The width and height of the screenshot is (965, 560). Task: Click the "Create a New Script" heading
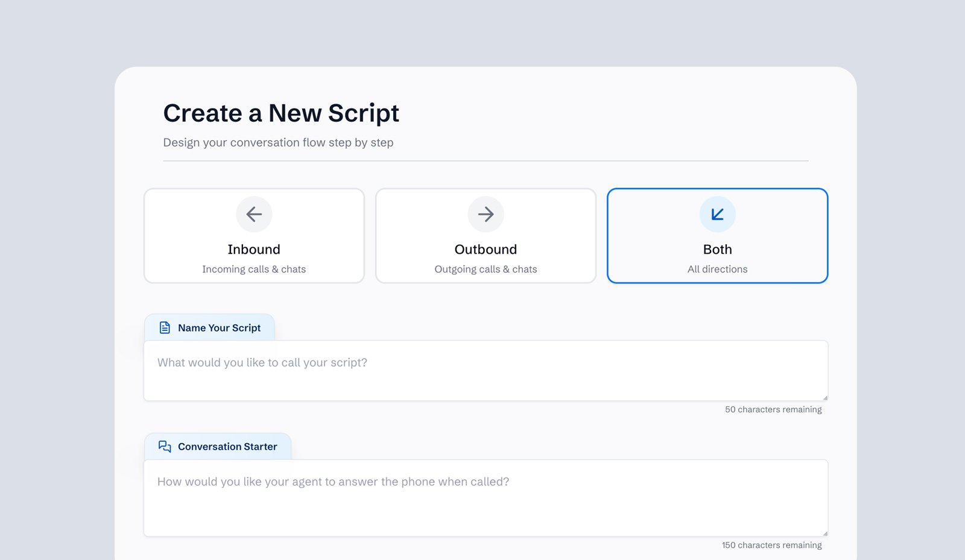(281, 113)
